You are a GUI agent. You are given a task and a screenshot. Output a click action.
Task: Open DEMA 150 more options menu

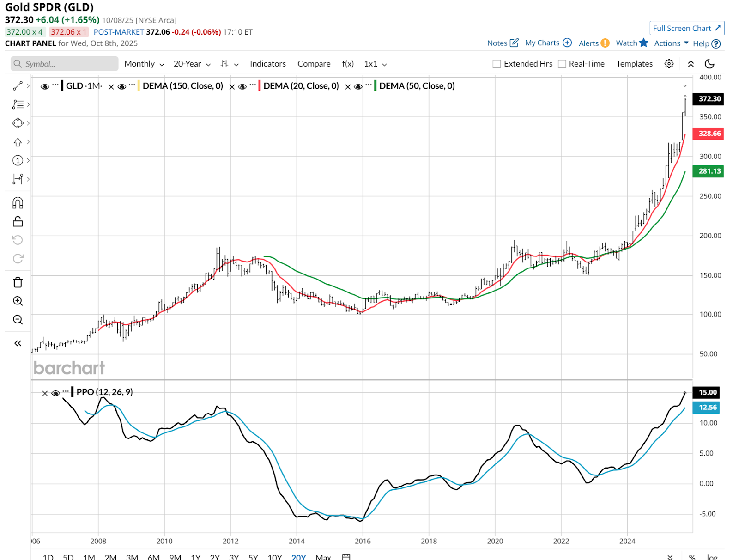click(132, 85)
